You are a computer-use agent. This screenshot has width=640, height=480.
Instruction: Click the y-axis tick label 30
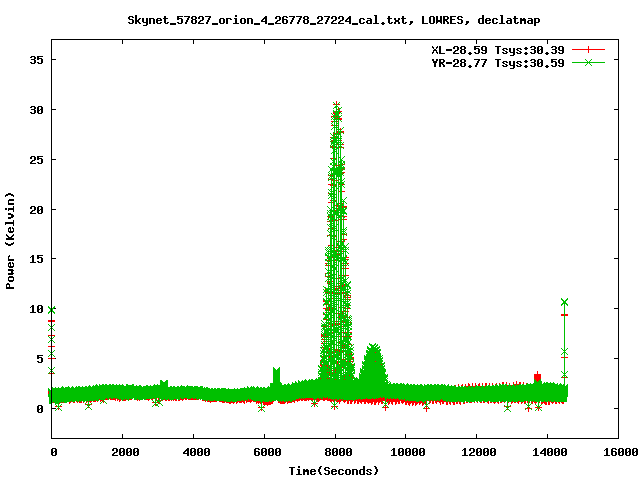pyautogui.click(x=36, y=110)
